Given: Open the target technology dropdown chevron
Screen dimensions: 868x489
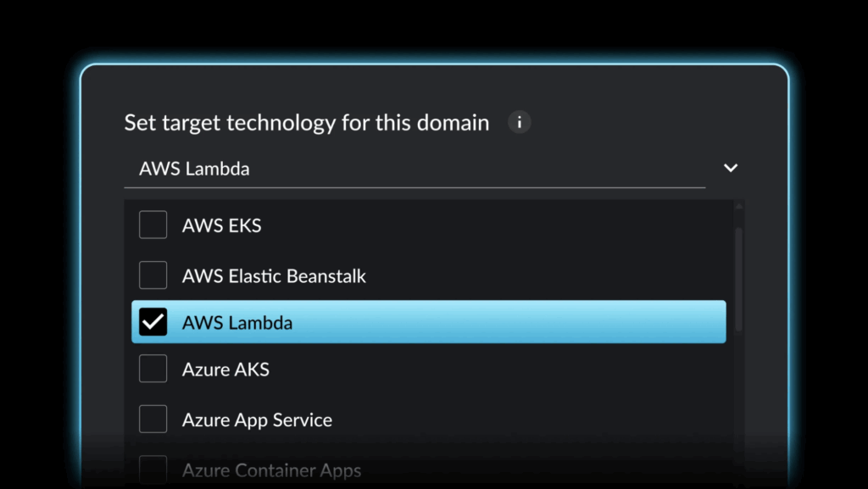Looking at the screenshot, I should tap(731, 168).
